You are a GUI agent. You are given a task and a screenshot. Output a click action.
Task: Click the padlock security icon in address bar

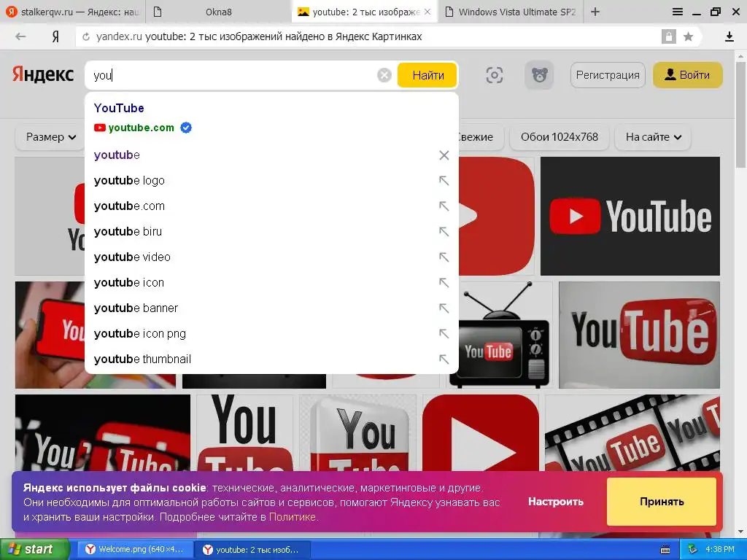click(x=668, y=36)
